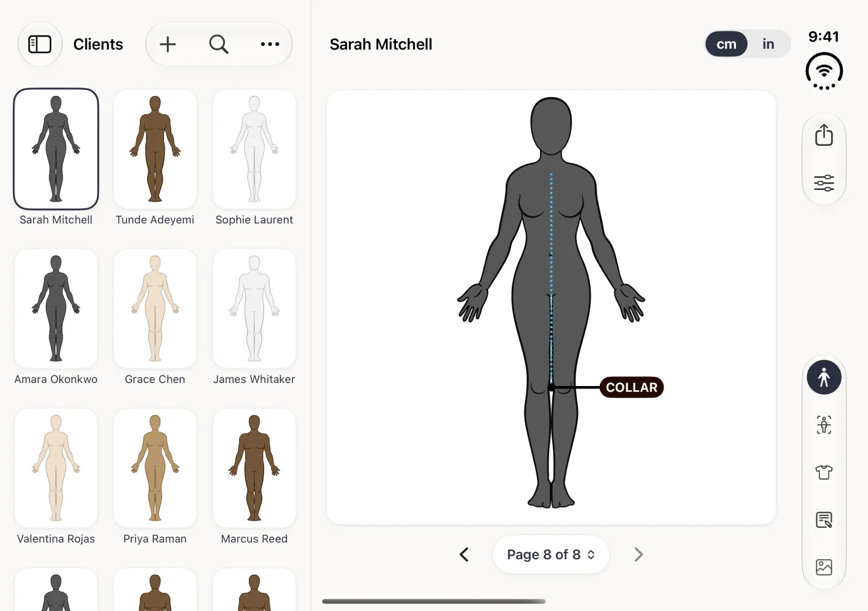Open the notes icon
Screen dimensions: 868x611
pos(824,520)
